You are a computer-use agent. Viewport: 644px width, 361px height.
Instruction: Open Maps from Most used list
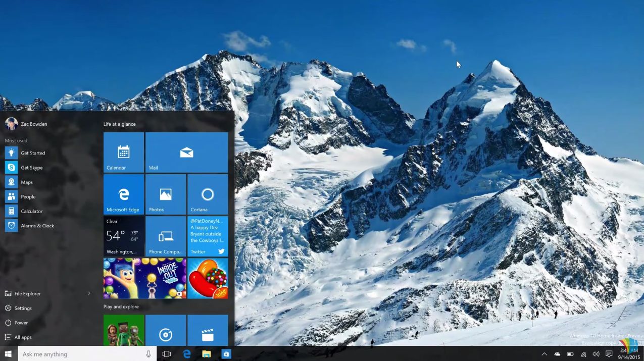[48, 182]
